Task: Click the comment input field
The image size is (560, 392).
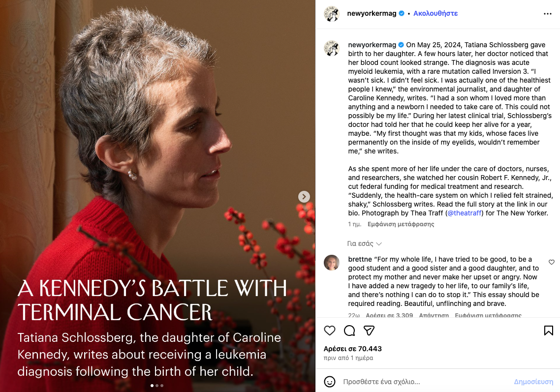Action: click(423, 382)
